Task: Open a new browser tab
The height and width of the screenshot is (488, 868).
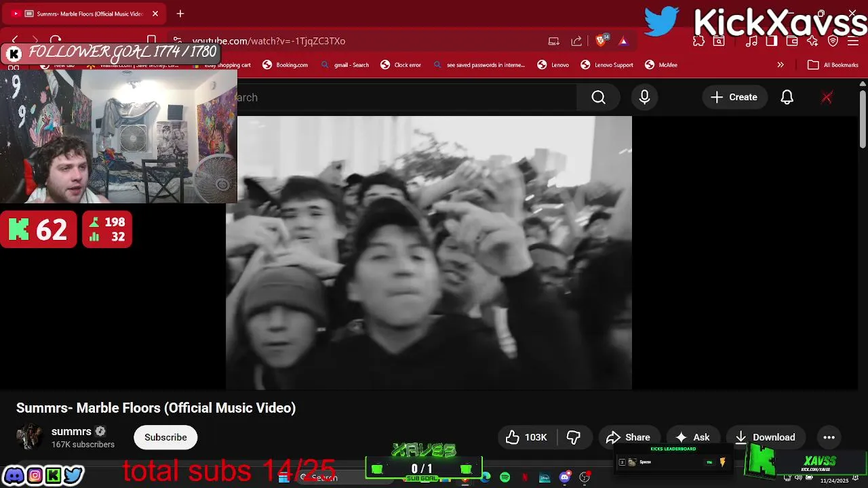Action: 180,14
